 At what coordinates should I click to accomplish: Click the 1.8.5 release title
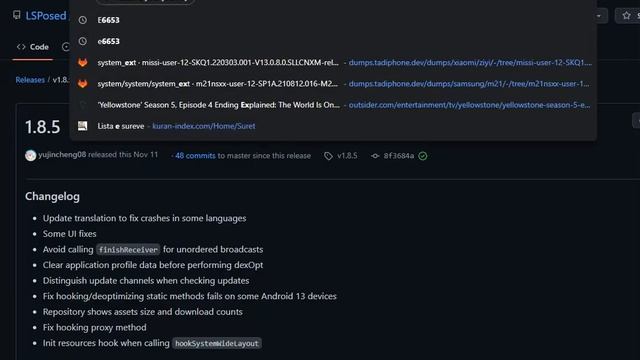[x=42, y=127]
